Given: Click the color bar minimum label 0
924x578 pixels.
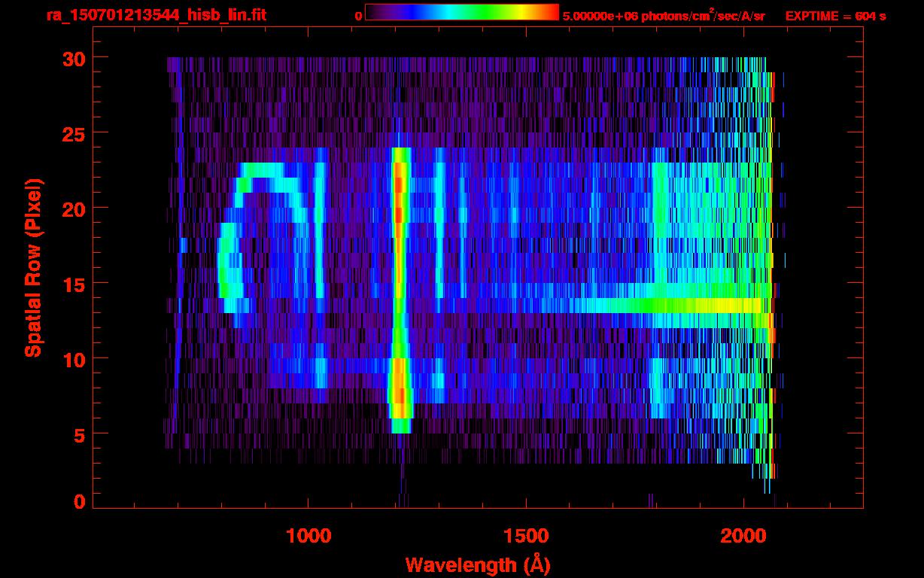Looking at the screenshot, I should 358,15.
